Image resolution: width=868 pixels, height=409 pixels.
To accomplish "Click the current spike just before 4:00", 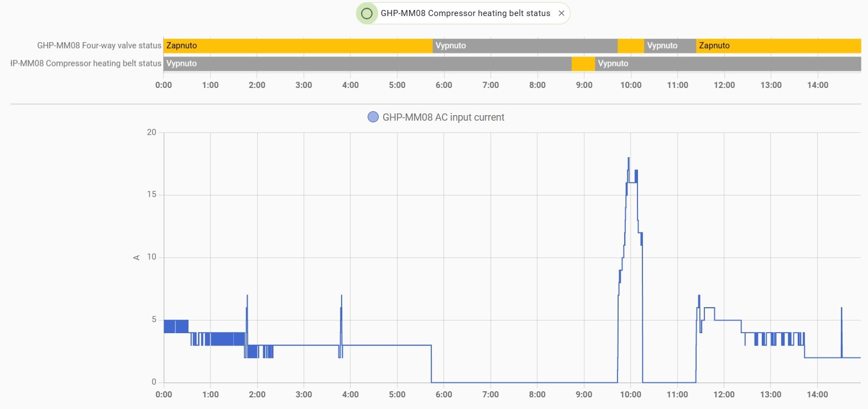I will point(341,297).
